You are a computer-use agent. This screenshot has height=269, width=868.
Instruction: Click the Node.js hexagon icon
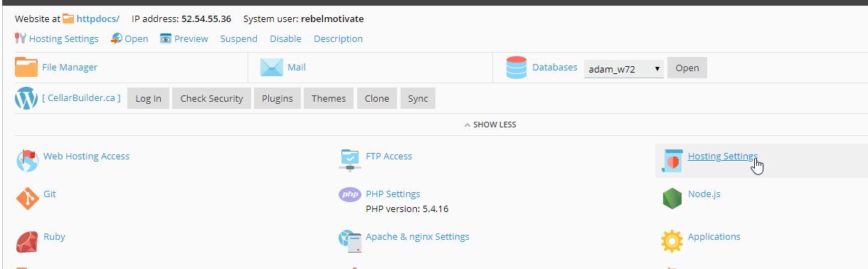(672, 199)
